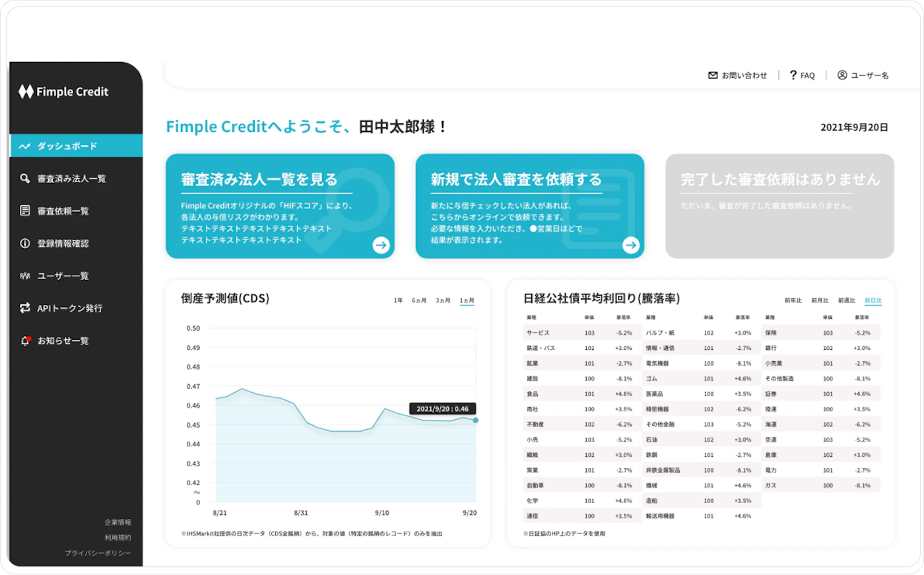Click the dashboard chart line icon
The image size is (924, 575).
click(24, 147)
